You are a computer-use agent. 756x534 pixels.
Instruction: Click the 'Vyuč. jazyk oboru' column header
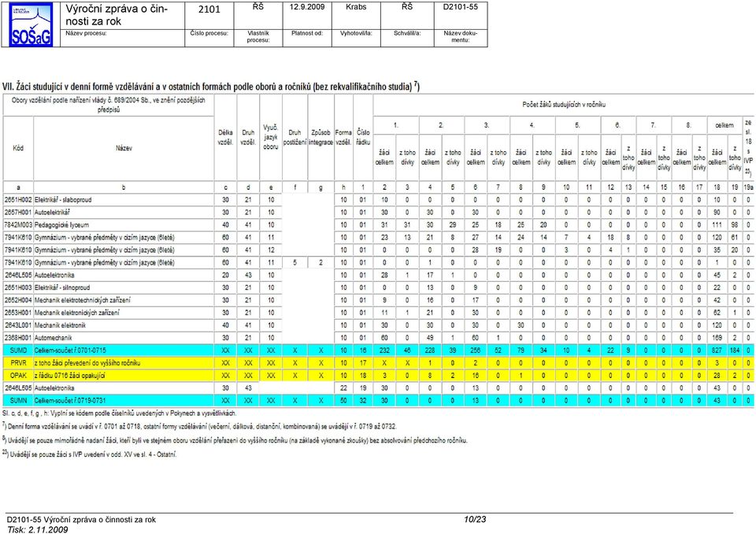click(270, 137)
